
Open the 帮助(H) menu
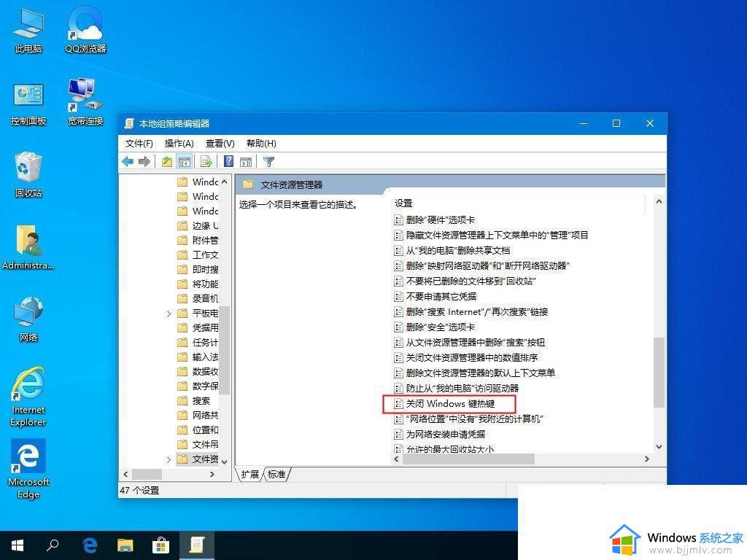(x=261, y=144)
